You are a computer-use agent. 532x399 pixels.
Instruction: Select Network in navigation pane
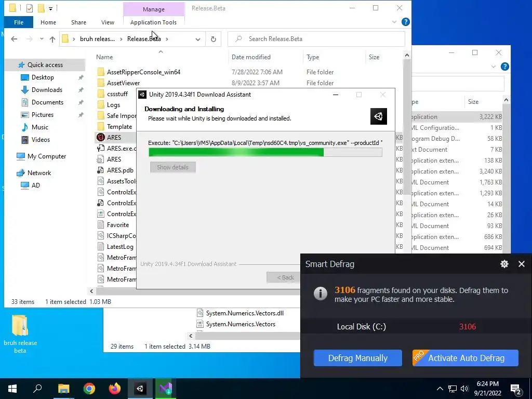click(x=39, y=173)
